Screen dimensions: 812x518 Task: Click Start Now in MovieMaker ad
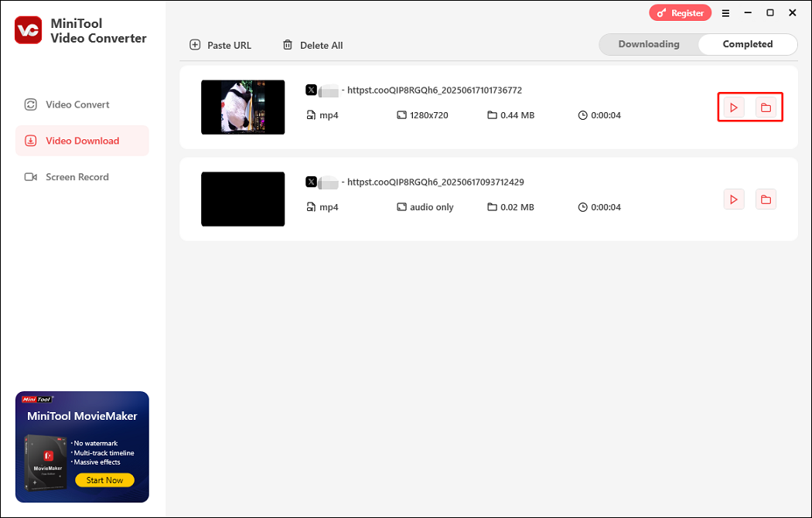(x=104, y=480)
